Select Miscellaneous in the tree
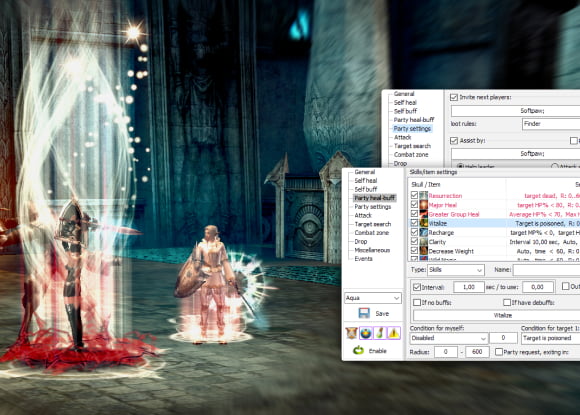580x415 pixels. pyautogui.click(x=372, y=250)
